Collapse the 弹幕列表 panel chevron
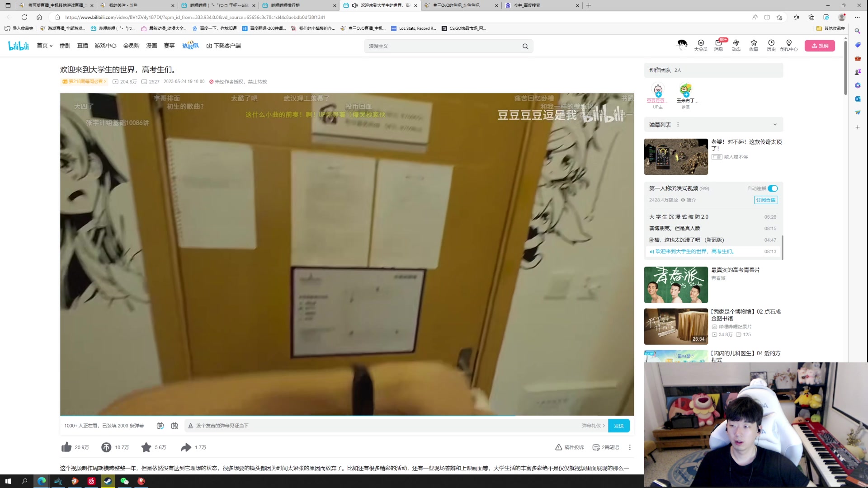This screenshot has width=868, height=488. [x=775, y=124]
